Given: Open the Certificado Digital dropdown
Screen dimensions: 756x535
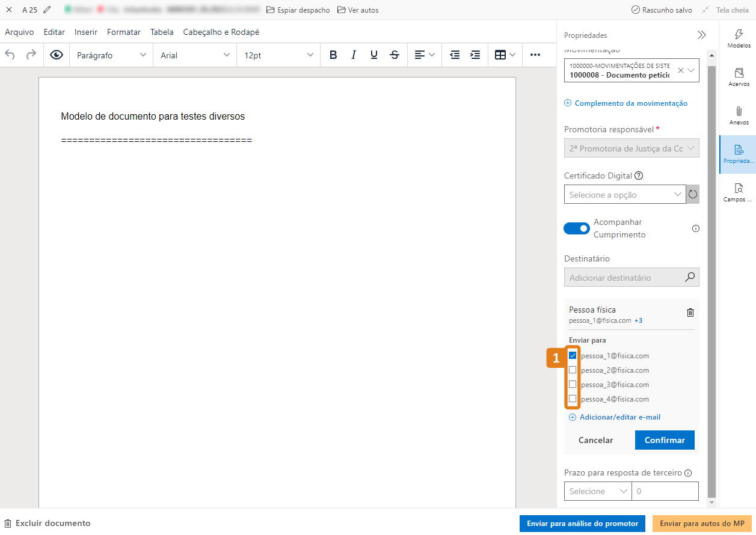Looking at the screenshot, I should [624, 194].
